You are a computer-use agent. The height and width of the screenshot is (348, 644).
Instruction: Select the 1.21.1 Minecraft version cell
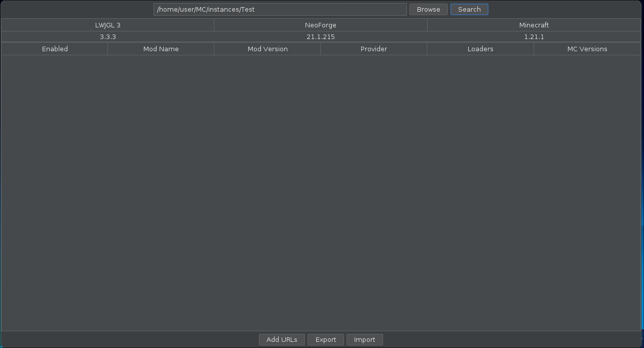point(534,37)
